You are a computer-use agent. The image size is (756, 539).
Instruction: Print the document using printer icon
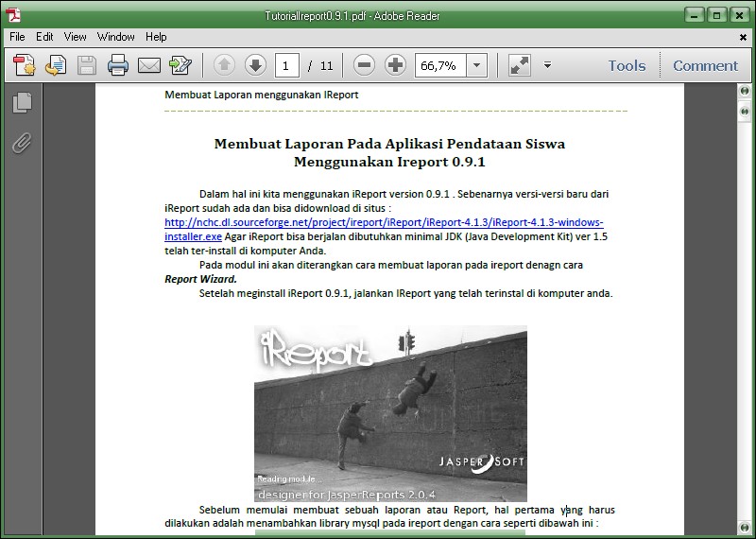tap(118, 65)
